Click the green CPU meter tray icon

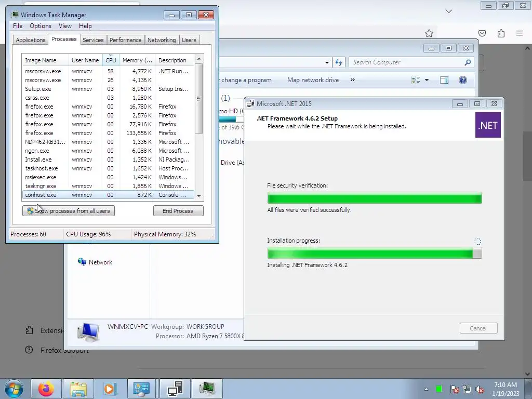point(439,389)
